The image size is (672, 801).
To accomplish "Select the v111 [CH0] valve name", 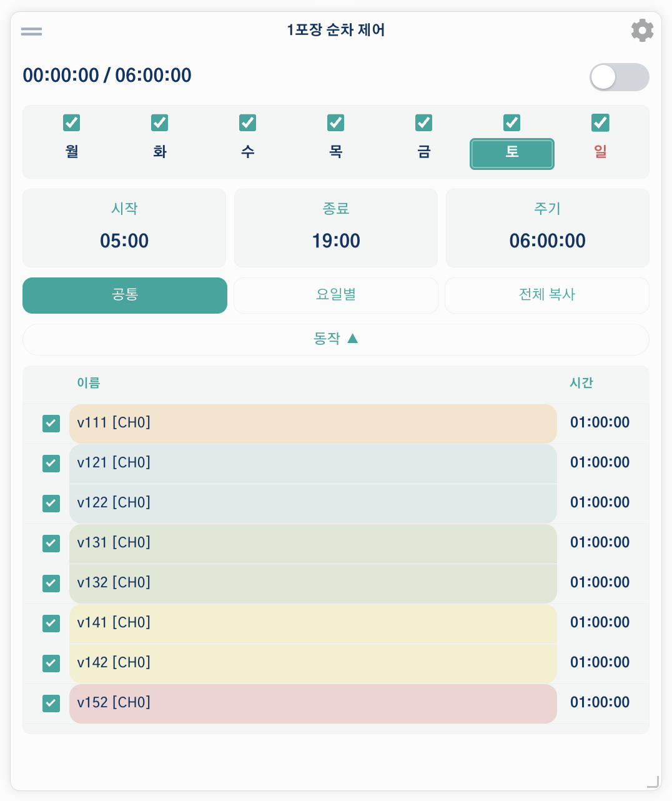I will click(x=313, y=424).
